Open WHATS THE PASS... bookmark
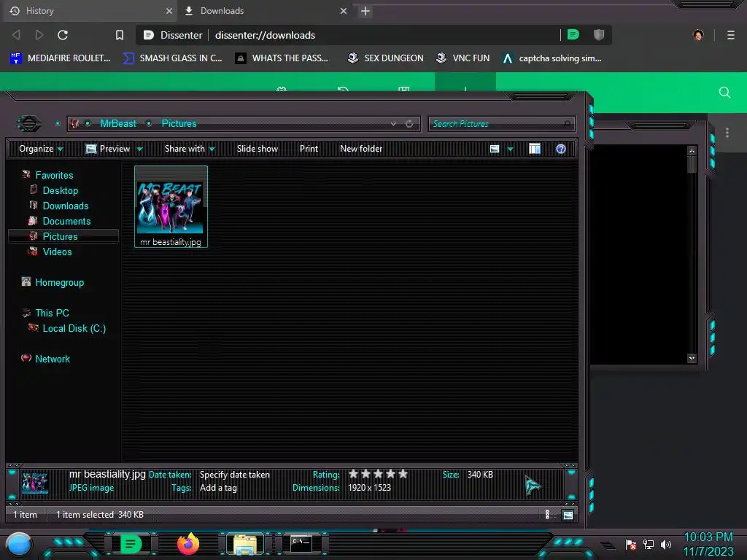 point(282,58)
